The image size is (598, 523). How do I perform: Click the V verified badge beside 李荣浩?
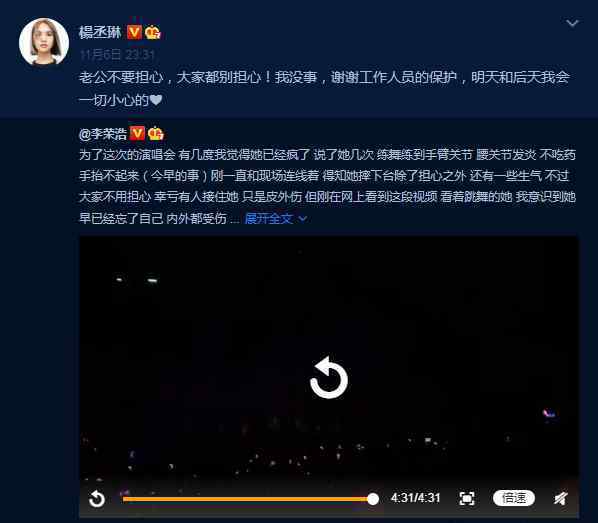pyautogui.click(x=137, y=134)
